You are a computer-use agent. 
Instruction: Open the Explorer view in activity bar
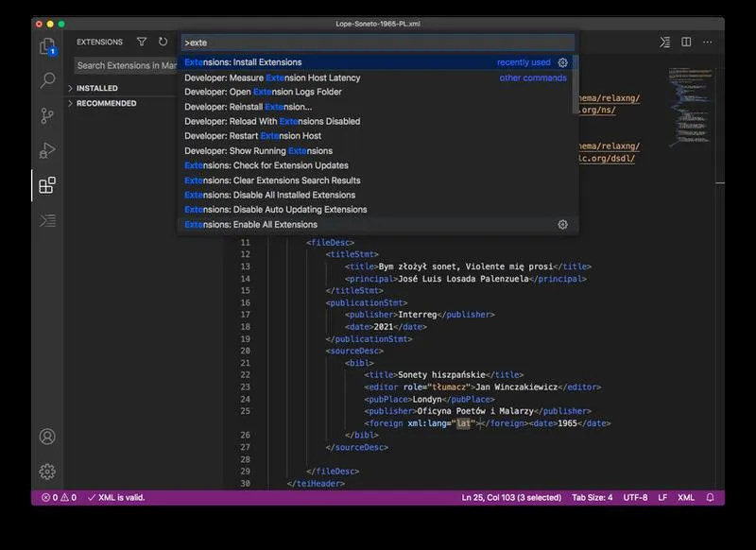[47, 46]
